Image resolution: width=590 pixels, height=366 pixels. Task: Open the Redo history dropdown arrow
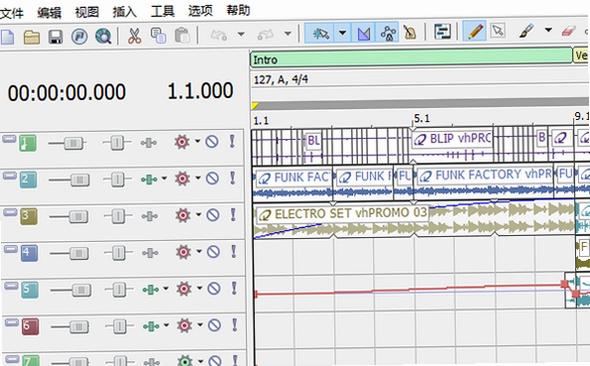(x=288, y=34)
